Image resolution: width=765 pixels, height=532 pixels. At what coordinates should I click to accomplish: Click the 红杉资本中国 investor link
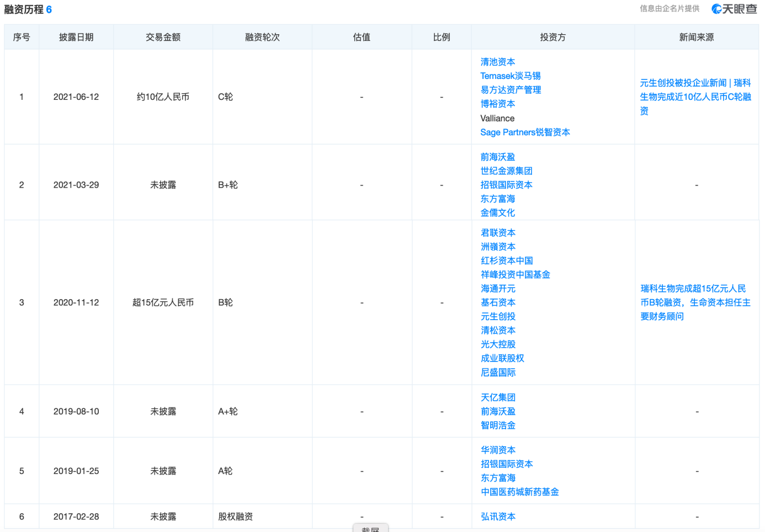506,260
